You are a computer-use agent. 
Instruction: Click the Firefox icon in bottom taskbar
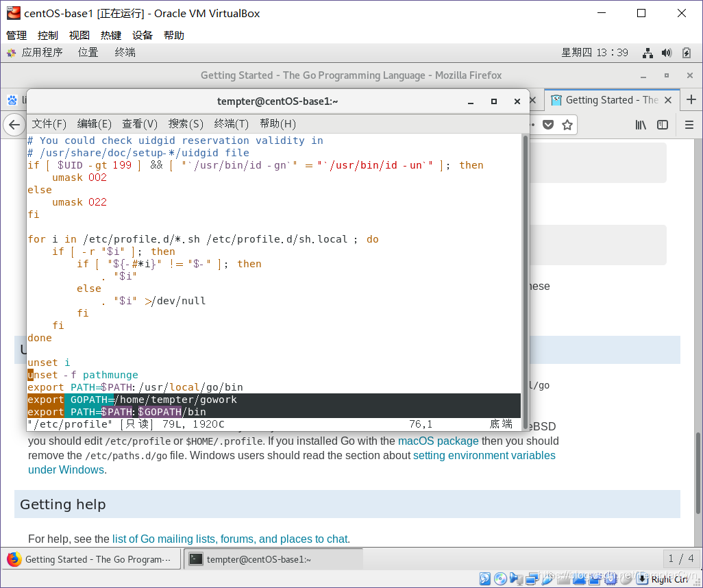click(x=14, y=559)
